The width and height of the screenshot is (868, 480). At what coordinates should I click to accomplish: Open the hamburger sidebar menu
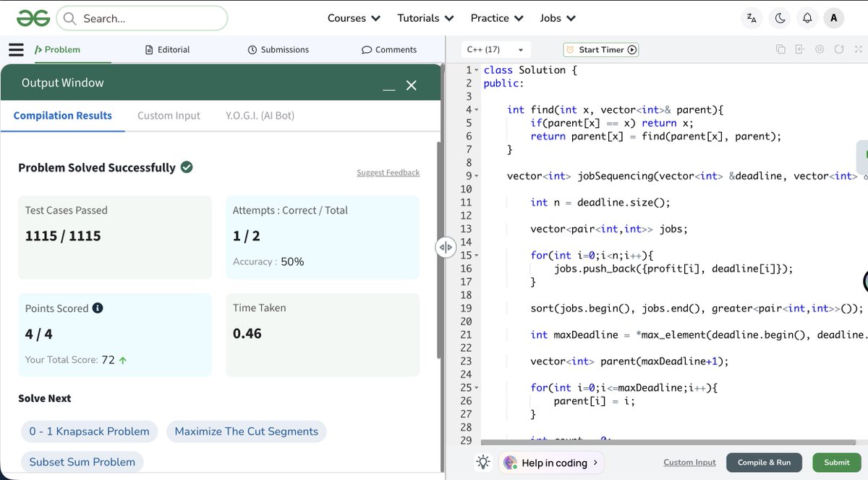pyautogui.click(x=16, y=49)
